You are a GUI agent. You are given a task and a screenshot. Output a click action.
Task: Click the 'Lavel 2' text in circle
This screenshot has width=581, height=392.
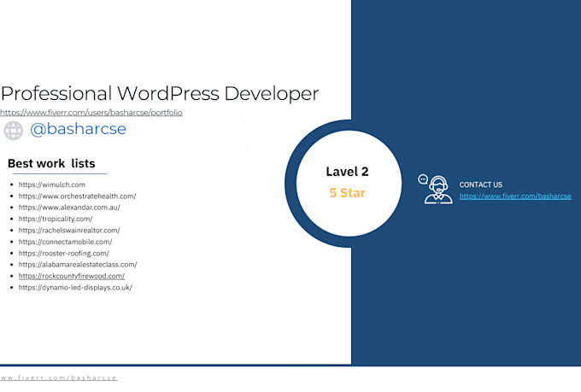(347, 172)
